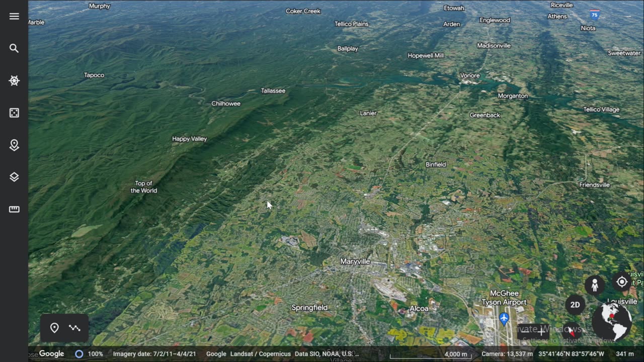The height and width of the screenshot is (362, 644).
Task: Click the Interstate 75 shield
Action: point(595,15)
